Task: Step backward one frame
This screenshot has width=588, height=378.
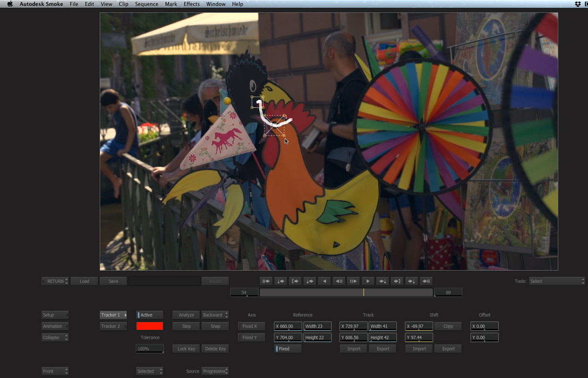Action: click(339, 281)
